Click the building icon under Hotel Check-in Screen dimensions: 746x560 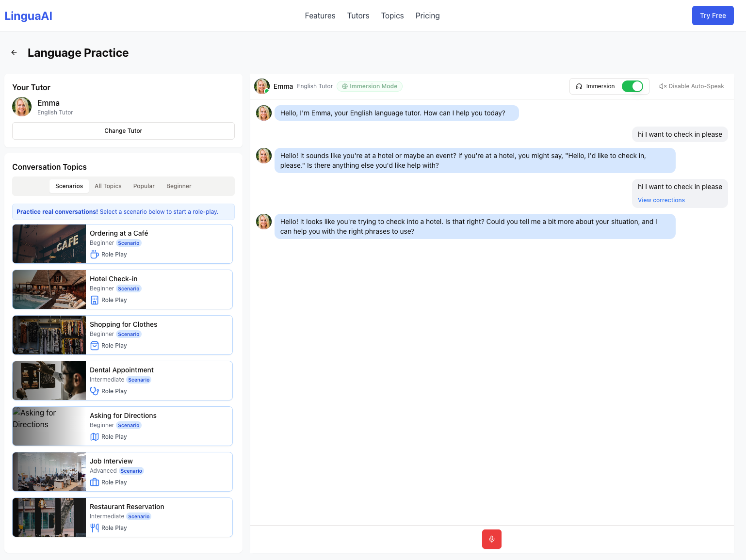(x=95, y=300)
